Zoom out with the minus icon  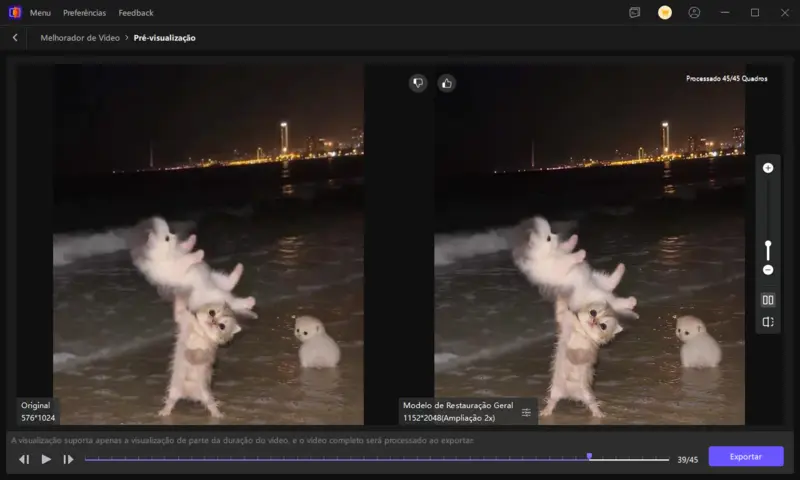pos(768,270)
